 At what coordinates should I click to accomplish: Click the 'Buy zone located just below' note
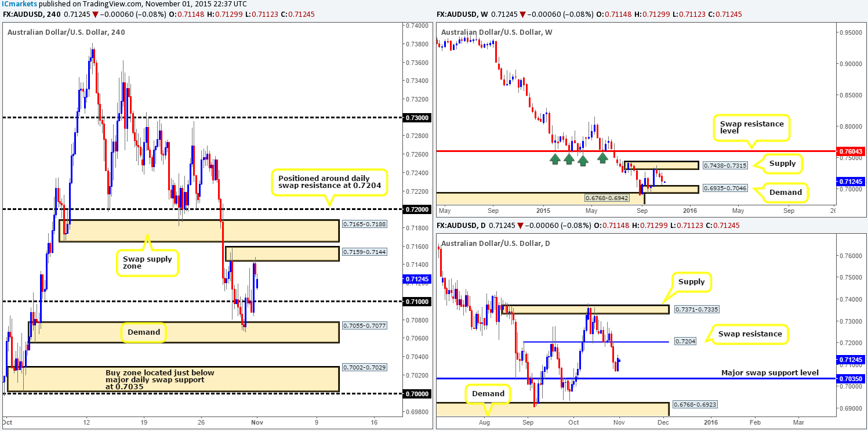[x=160, y=380]
